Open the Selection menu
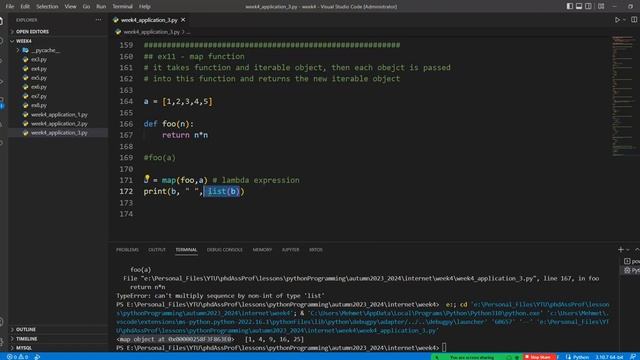640x360 pixels. [47, 7]
